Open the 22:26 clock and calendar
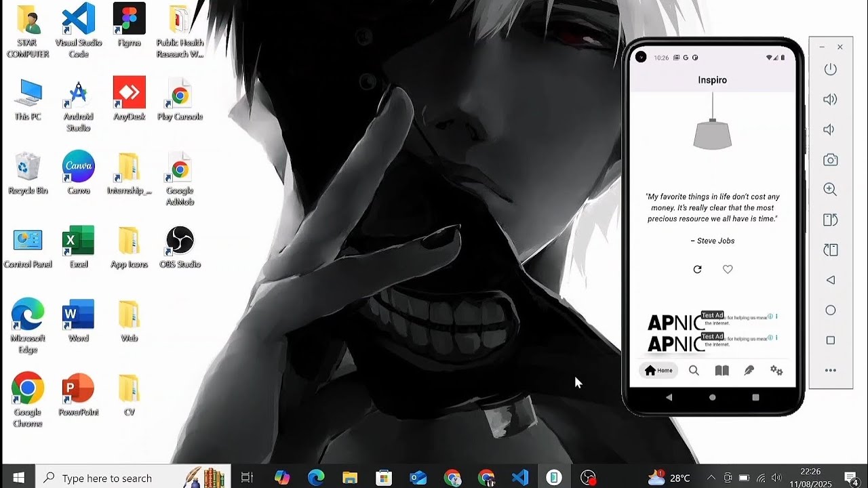This screenshot has width=868, height=488. tap(810, 478)
